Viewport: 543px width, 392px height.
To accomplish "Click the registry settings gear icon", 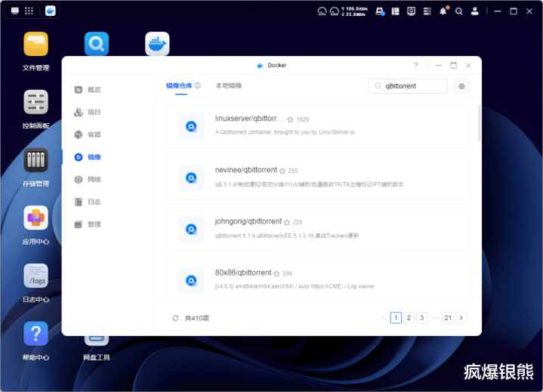I will click(462, 86).
